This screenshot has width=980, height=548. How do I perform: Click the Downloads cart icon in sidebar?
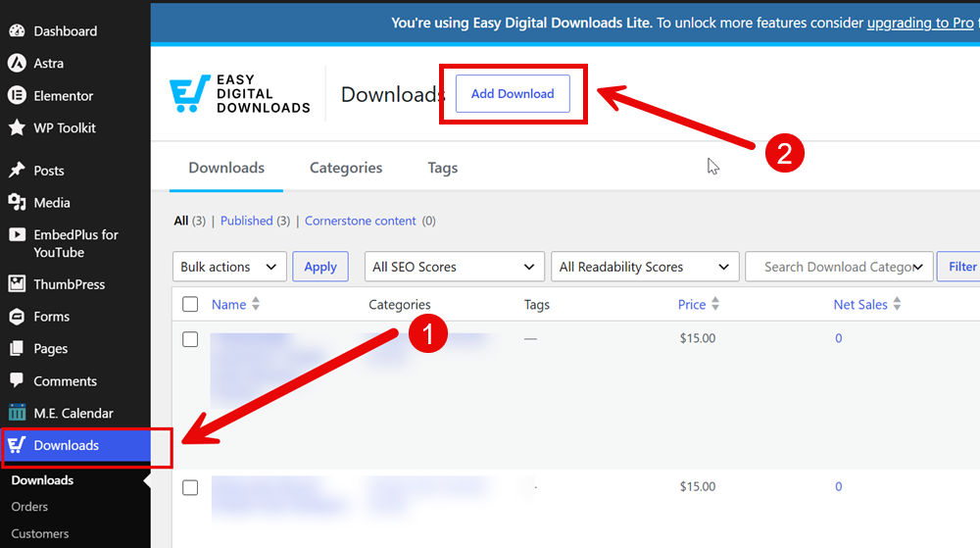[x=17, y=445]
